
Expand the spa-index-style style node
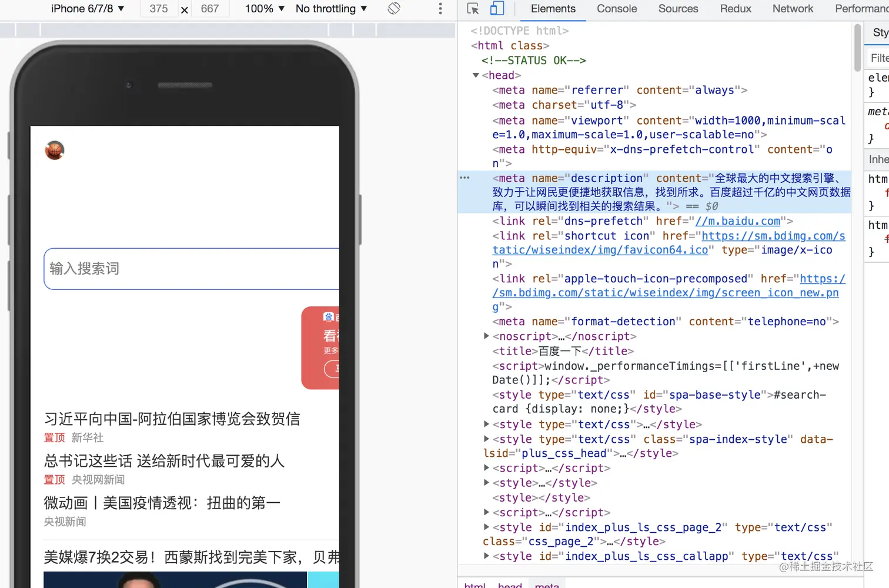pos(486,439)
